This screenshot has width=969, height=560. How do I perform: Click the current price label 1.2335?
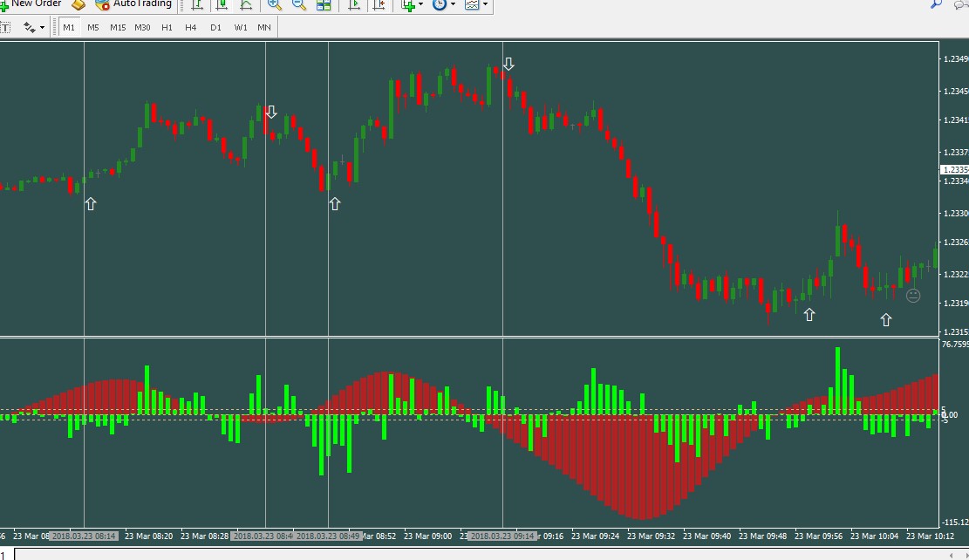[x=954, y=169]
